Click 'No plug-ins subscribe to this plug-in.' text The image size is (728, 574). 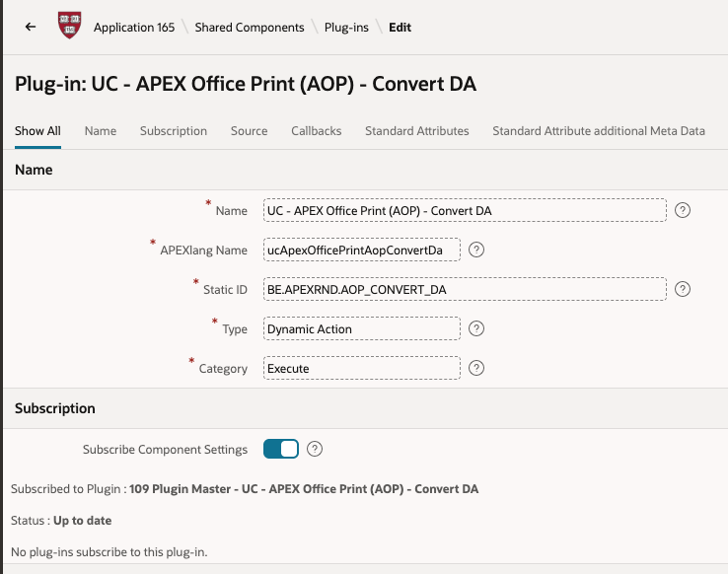click(109, 551)
